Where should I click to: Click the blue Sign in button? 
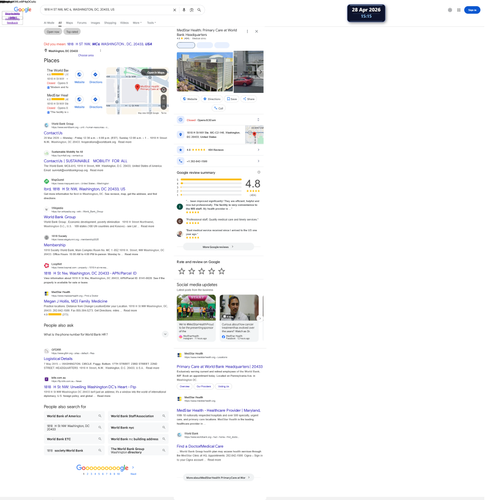pos(472,10)
